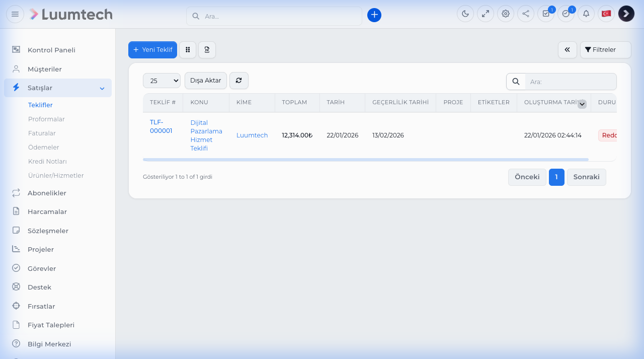The width and height of the screenshot is (644, 359).
Task: Open notifications bell icon
Action: (586, 14)
